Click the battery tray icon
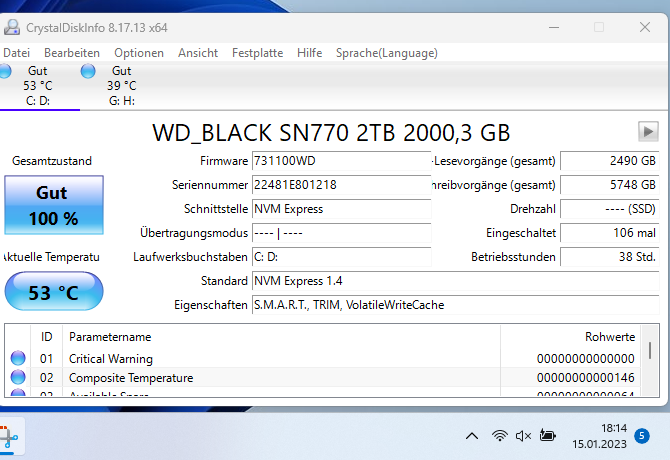The height and width of the screenshot is (460, 670). pyautogui.click(x=547, y=436)
